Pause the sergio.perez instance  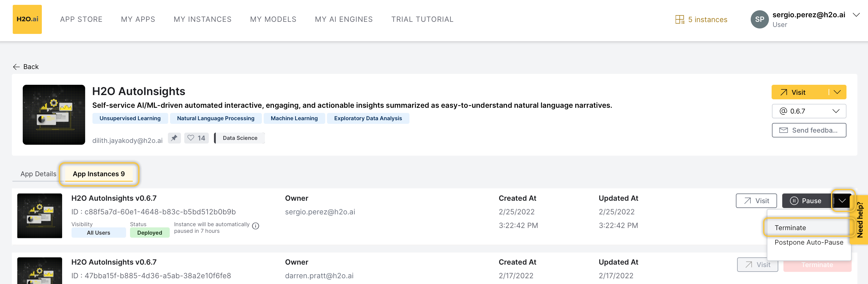pyautogui.click(x=807, y=200)
